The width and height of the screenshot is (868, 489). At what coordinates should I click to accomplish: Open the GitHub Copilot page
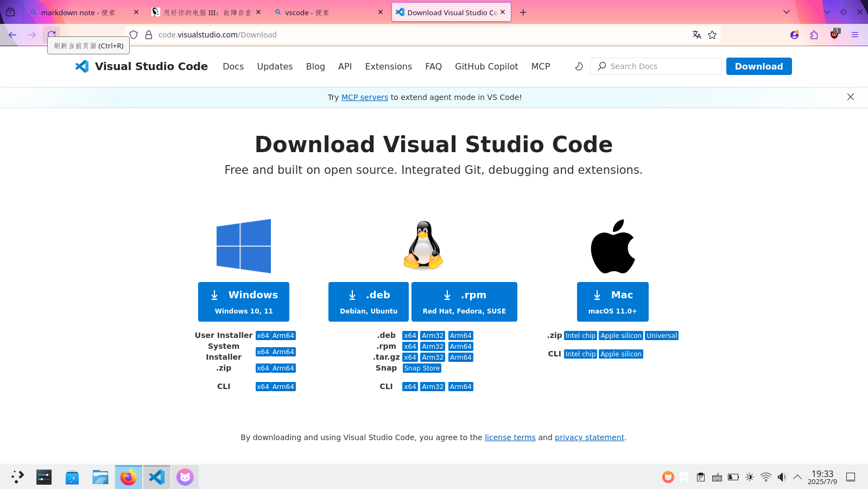[x=486, y=66]
